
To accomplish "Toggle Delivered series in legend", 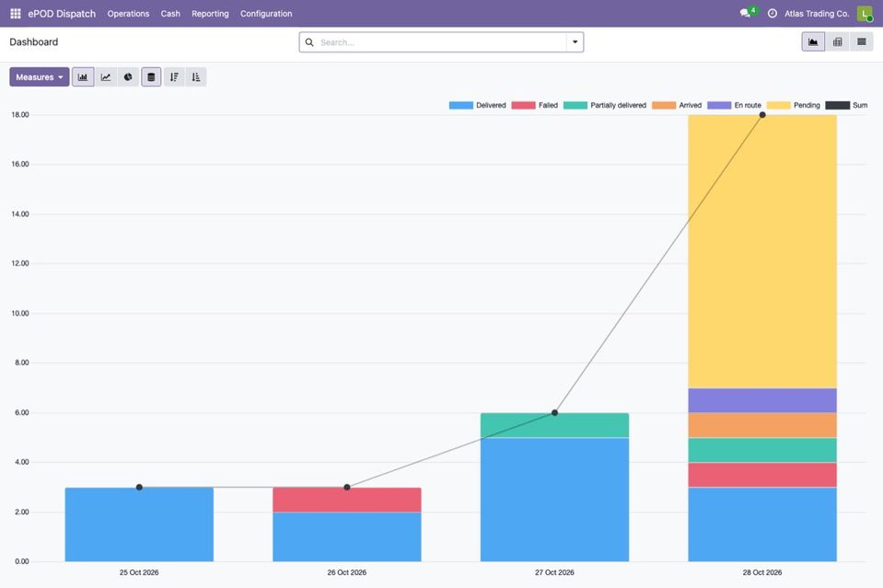I will click(478, 105).
